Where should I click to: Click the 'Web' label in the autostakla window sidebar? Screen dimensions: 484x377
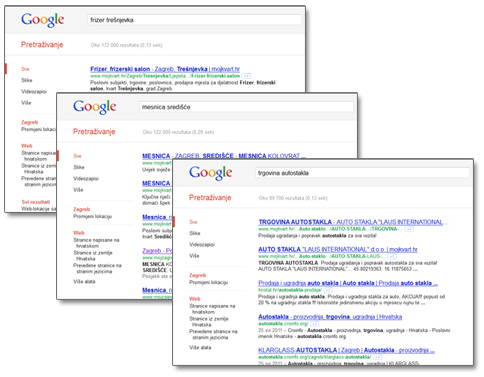(195, 299)
